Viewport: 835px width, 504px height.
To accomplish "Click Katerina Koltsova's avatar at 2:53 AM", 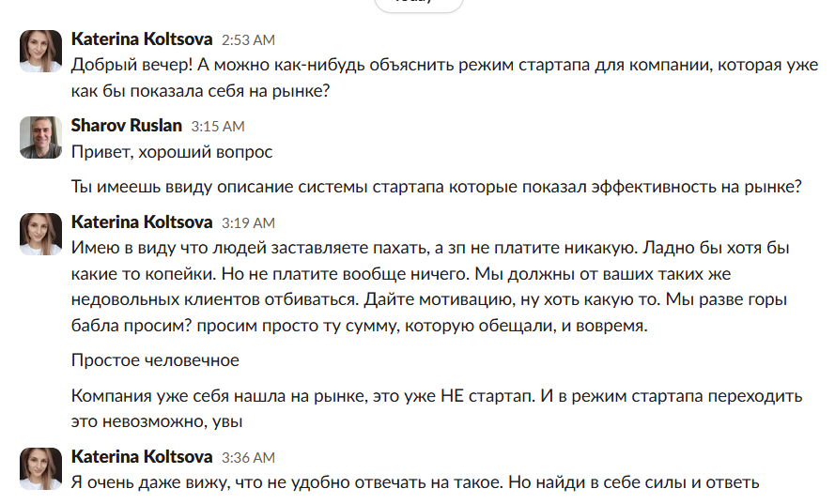I will click(x=41, y=51).
